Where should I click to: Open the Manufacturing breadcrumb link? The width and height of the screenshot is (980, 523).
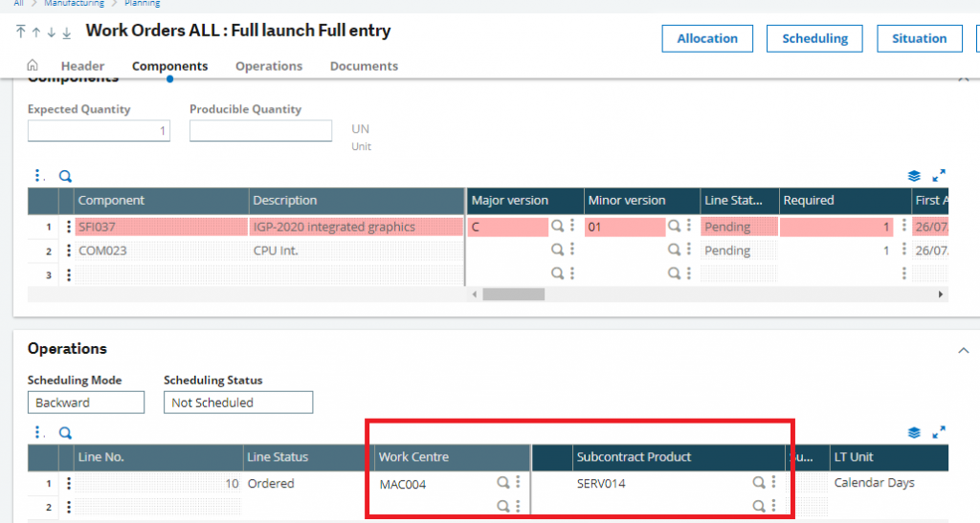(74, 3)
